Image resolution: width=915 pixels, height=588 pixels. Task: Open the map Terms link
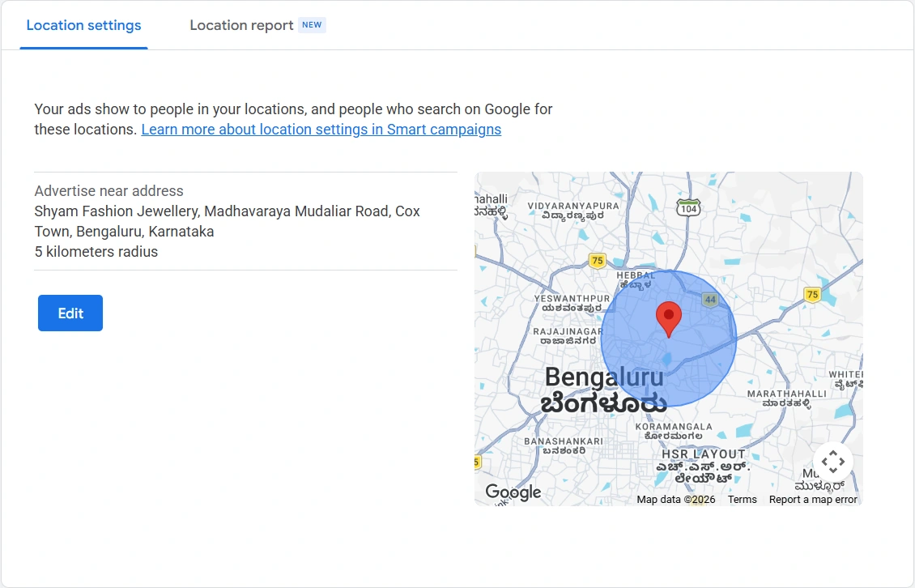click(x=742, y=499)
